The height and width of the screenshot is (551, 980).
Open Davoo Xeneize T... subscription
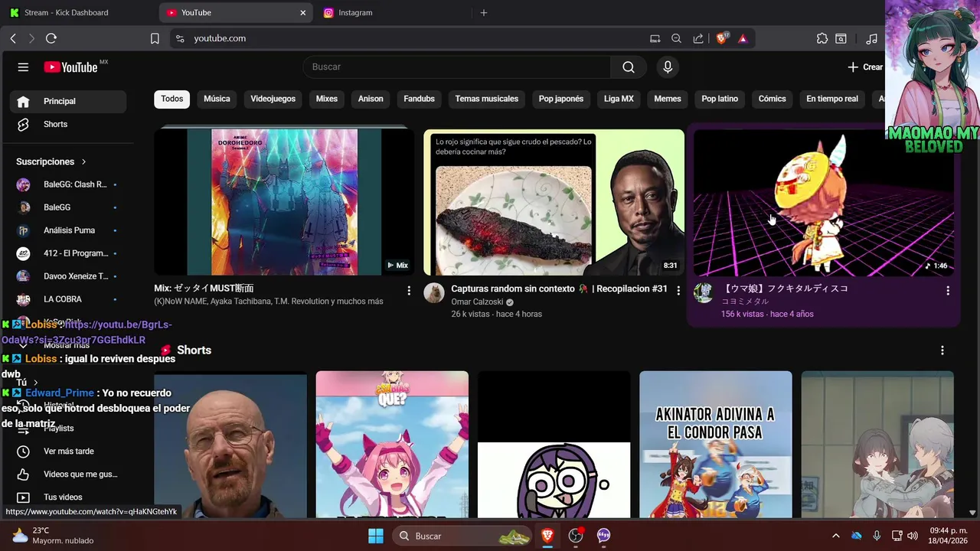68,276
